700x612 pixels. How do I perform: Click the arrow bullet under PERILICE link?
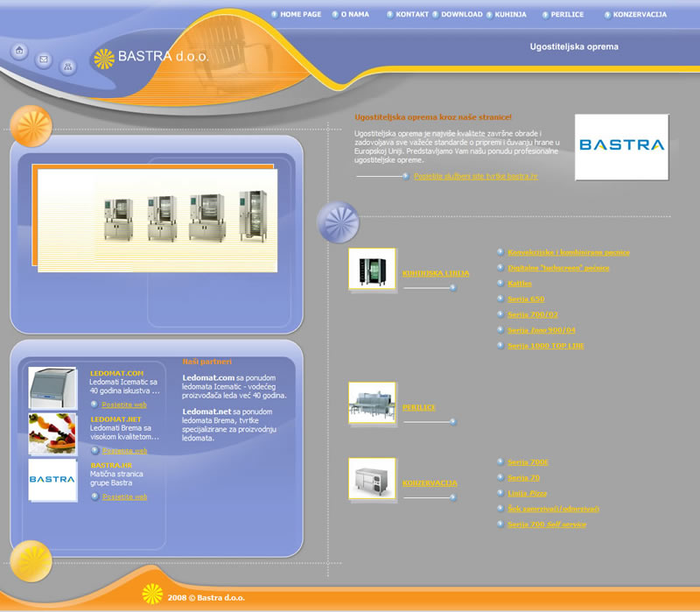452,422
